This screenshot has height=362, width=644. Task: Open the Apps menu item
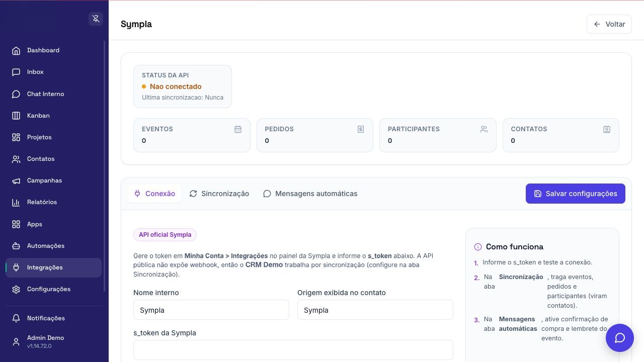tap(53, 224)
